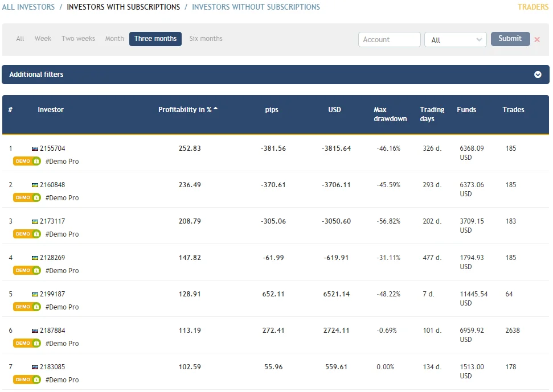The image size is (553, 392).
Task: Click flag icon beside account 2187884
Action: click(35, 331)
